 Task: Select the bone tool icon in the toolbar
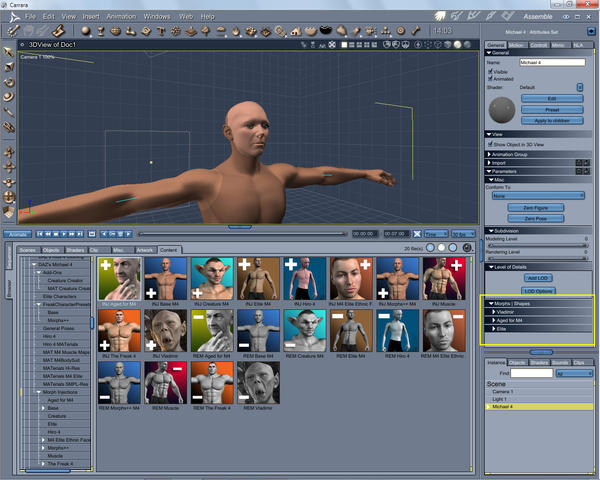[416, 31]
